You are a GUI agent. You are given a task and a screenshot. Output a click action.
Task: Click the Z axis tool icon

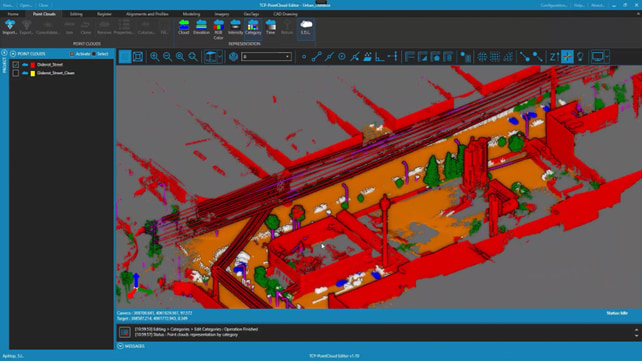pyautogui.click(x=554, y=57)
